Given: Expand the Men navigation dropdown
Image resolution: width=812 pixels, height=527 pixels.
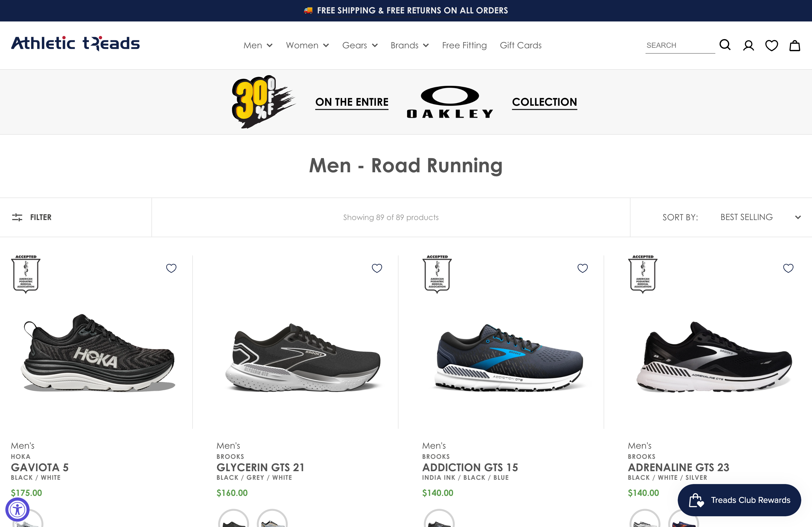Looking at the screenshot, I should (258, 45).
